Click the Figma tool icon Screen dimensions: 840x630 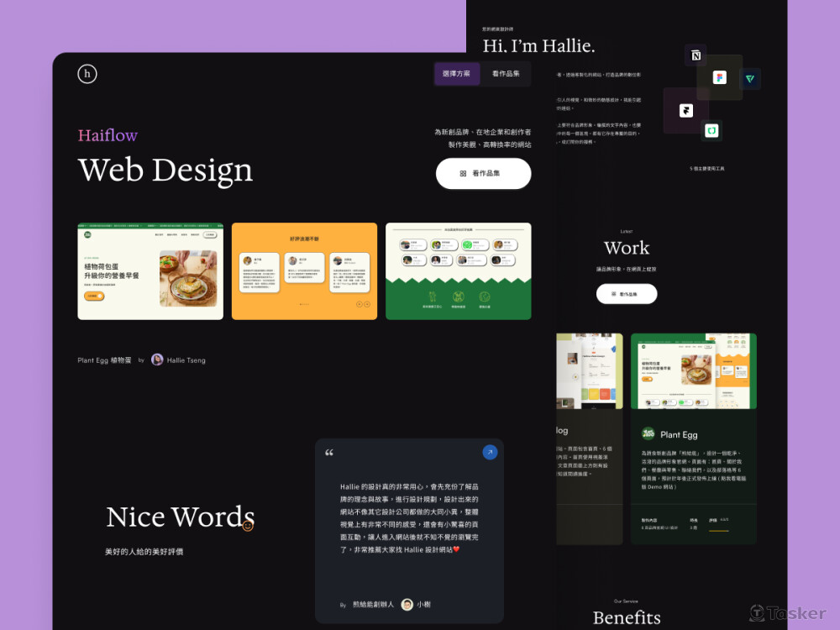coord(719,77)
